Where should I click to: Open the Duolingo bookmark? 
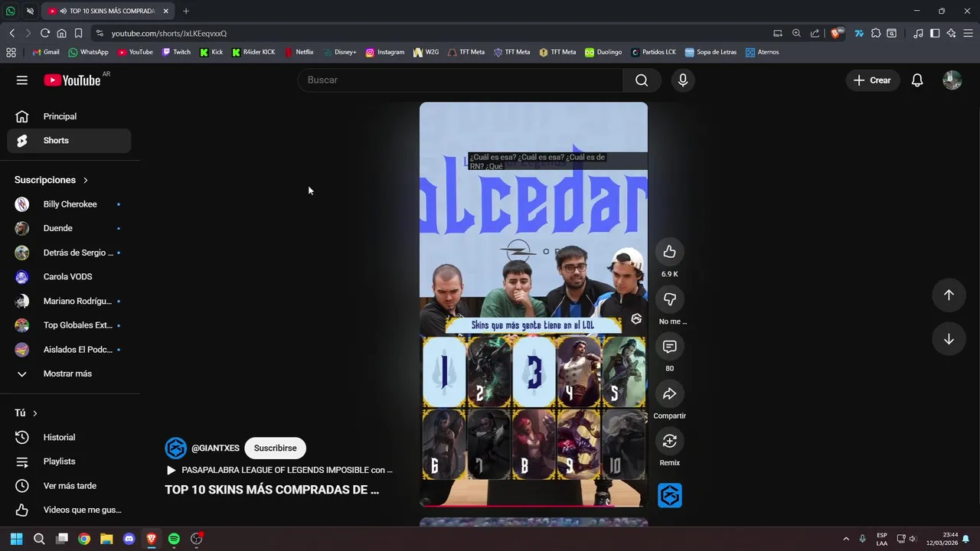(x=603, y=52)
